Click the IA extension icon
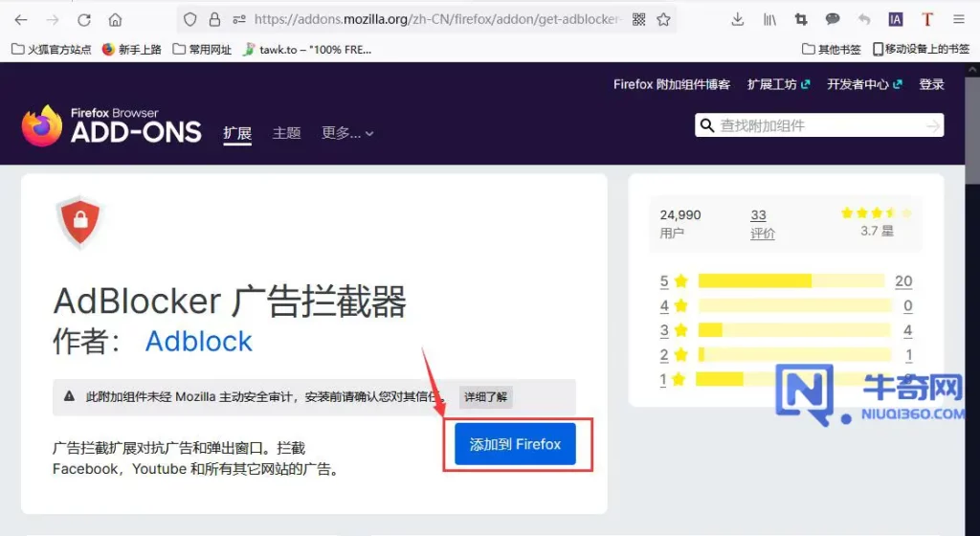This screenshot has width=980, height=536. (896, 20)
